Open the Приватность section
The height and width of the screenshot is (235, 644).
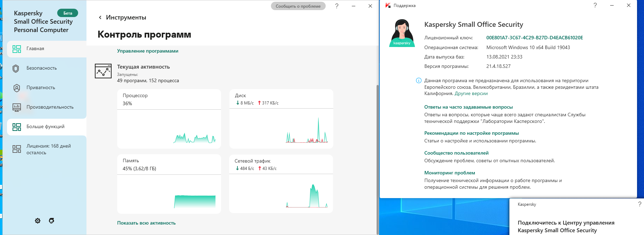(47, 88)
